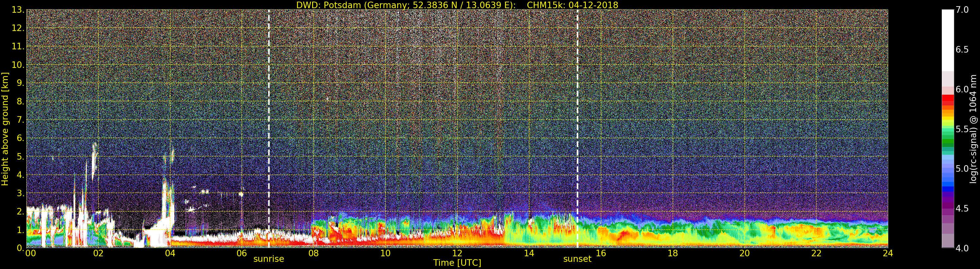Click the "10." tick on the height axis

18,65
